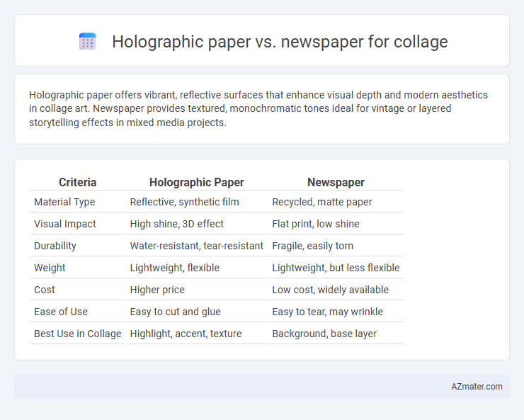Select the cell 'Flat print, low shine'

pos(316,224)
